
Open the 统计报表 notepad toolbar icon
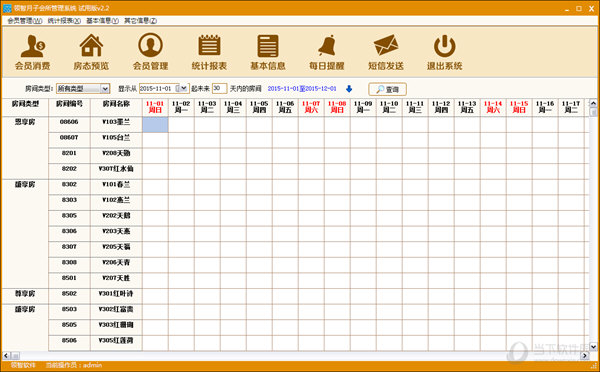tap(209, 52)
